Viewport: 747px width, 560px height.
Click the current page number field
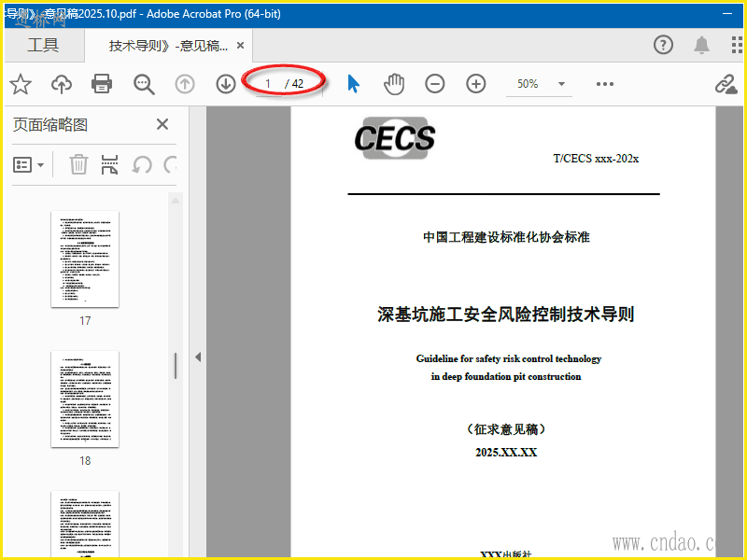(268, 84)
